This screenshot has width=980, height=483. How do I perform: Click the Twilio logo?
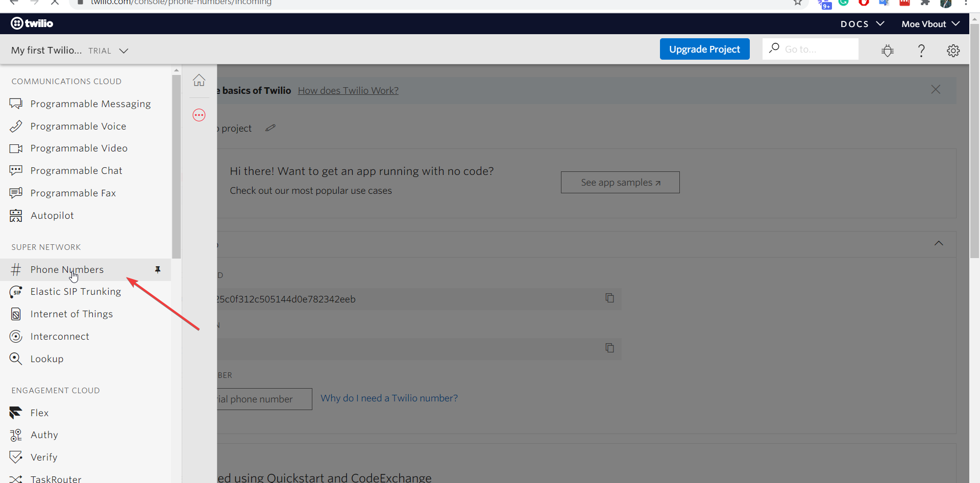tap(32, 23)
